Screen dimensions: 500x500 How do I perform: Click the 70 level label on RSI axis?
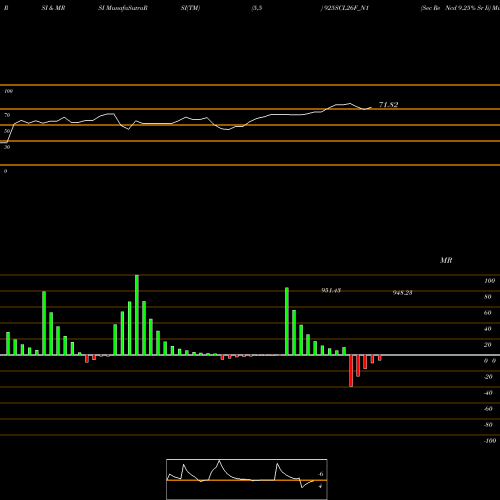7,115
